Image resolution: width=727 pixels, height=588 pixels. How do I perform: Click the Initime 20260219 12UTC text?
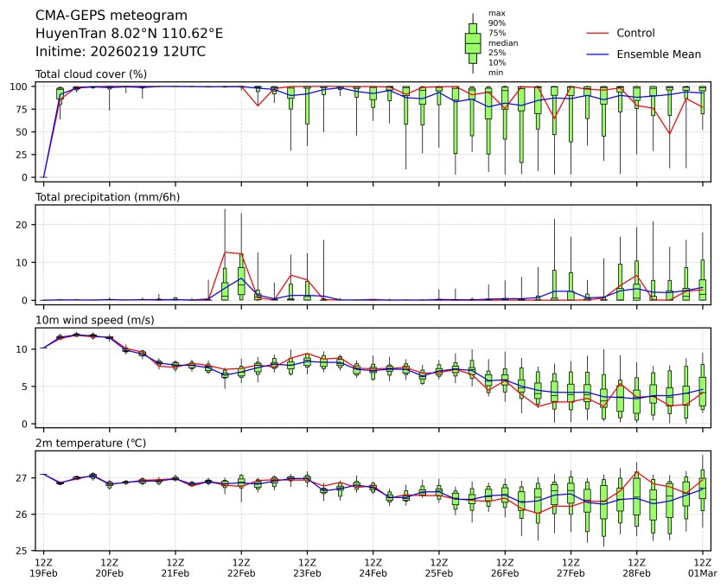click(120, 51)
